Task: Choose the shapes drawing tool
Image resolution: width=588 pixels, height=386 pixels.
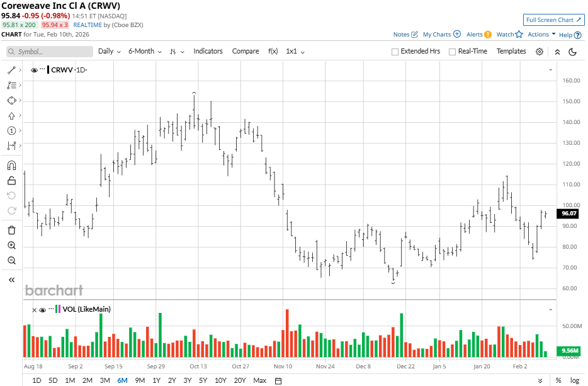Action: (11, 101)
